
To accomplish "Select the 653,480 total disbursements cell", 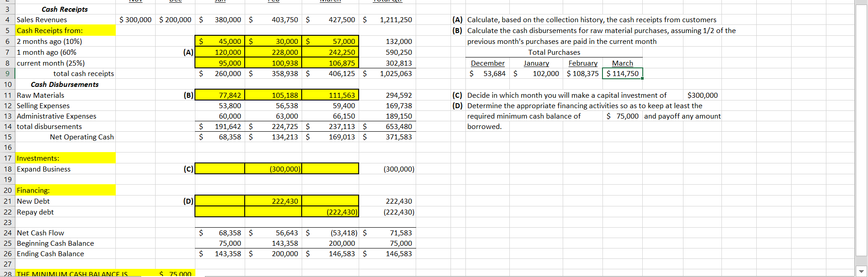I will [x=388, y=126].
